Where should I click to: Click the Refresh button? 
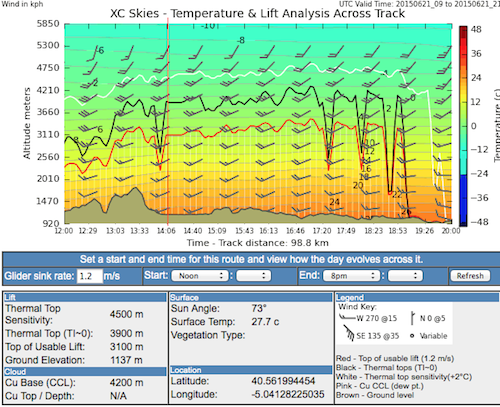[470, 276]
